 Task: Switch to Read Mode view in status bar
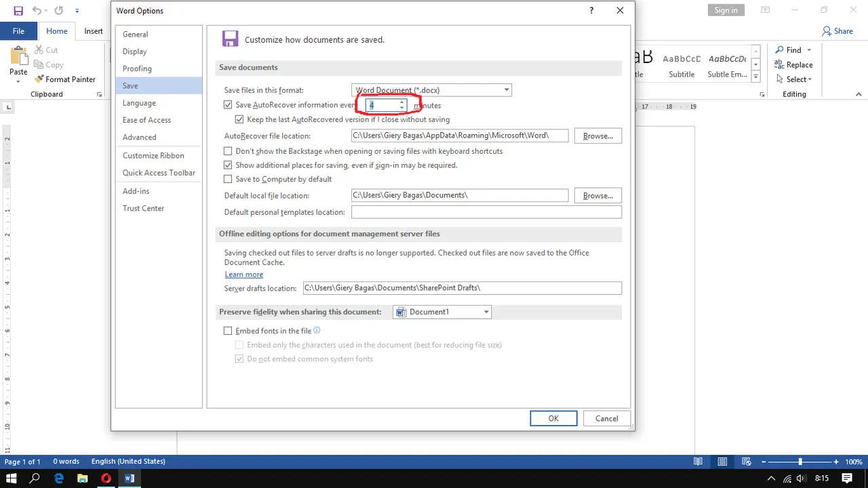[x=698, y=462]
